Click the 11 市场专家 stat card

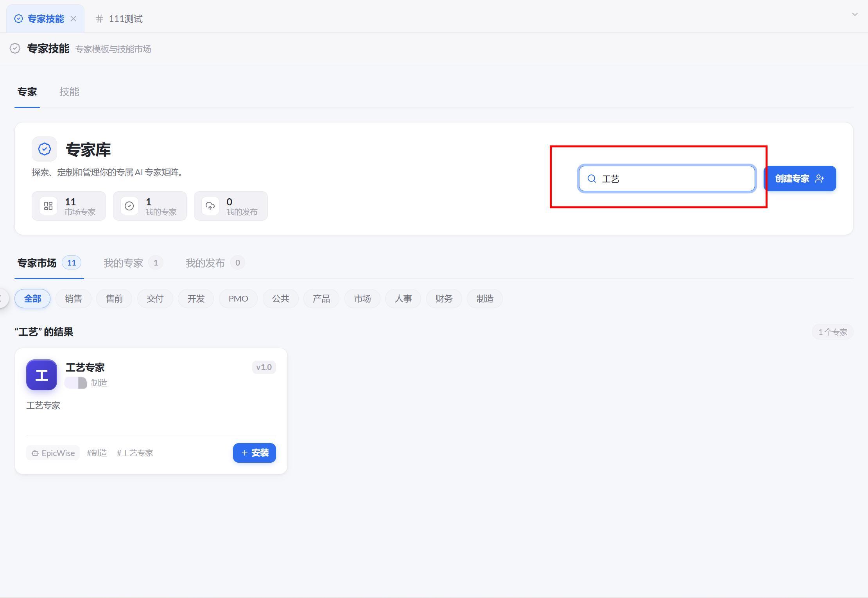pyautogui.click(x=69, y=206)
